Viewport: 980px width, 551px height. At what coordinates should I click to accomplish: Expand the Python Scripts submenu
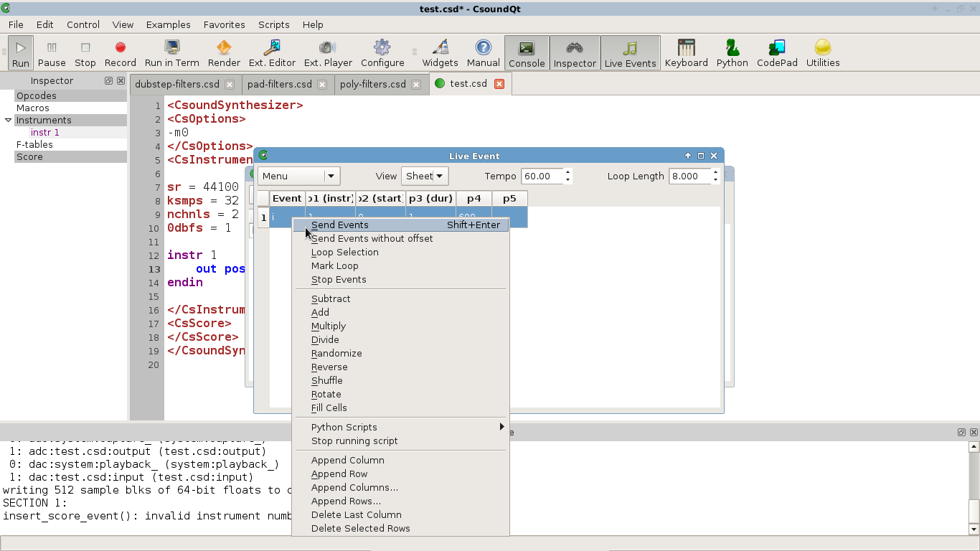[x=400, y=427]
